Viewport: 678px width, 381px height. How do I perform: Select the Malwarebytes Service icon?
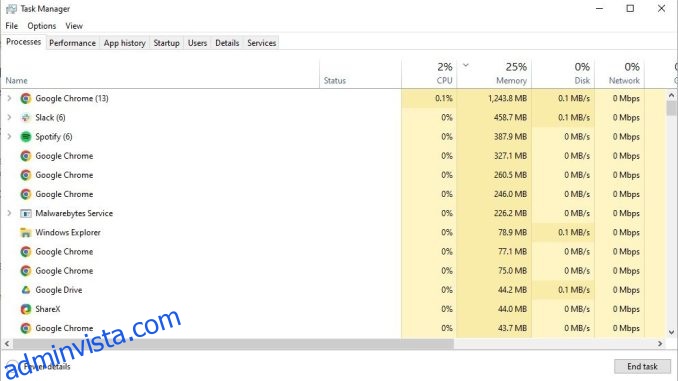click(x=26, y=214)
